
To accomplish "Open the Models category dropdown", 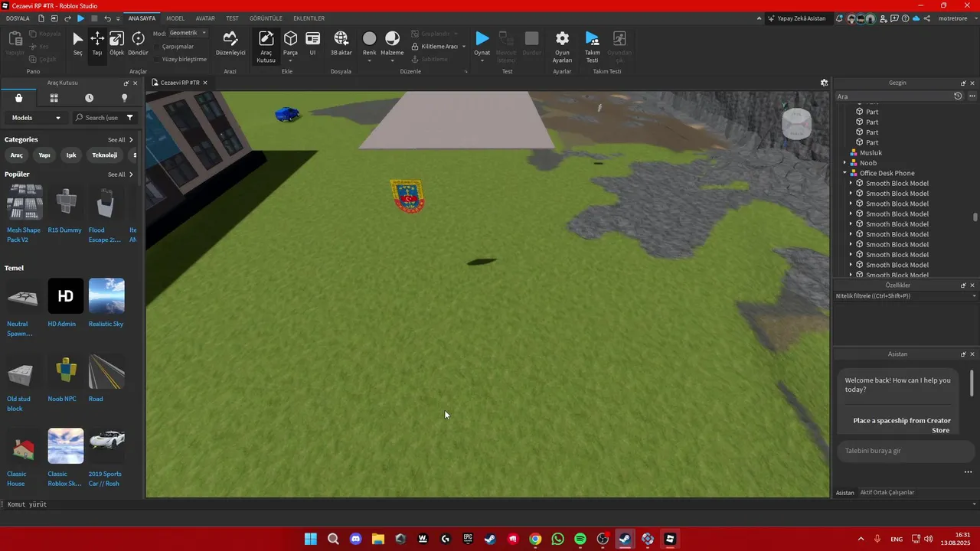I will (35, 118).
